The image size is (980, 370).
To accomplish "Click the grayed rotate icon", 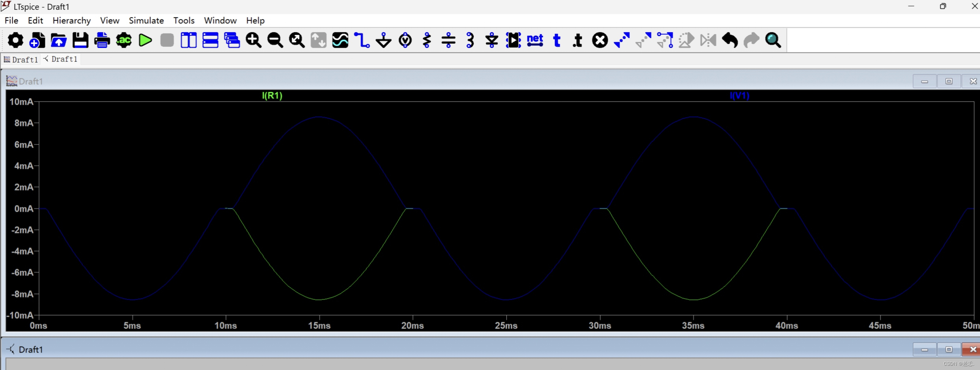I will click(687, 40).
